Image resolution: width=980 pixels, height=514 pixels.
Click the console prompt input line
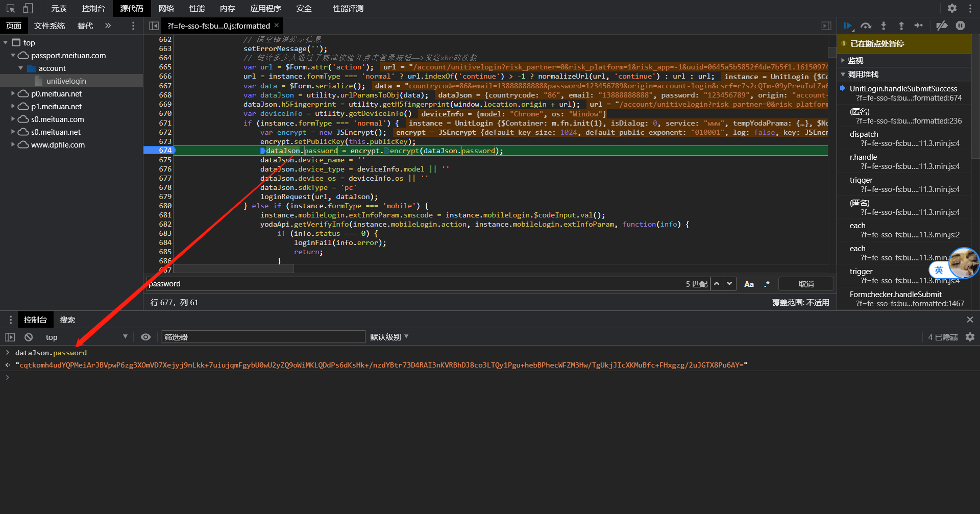click(490, 377)
